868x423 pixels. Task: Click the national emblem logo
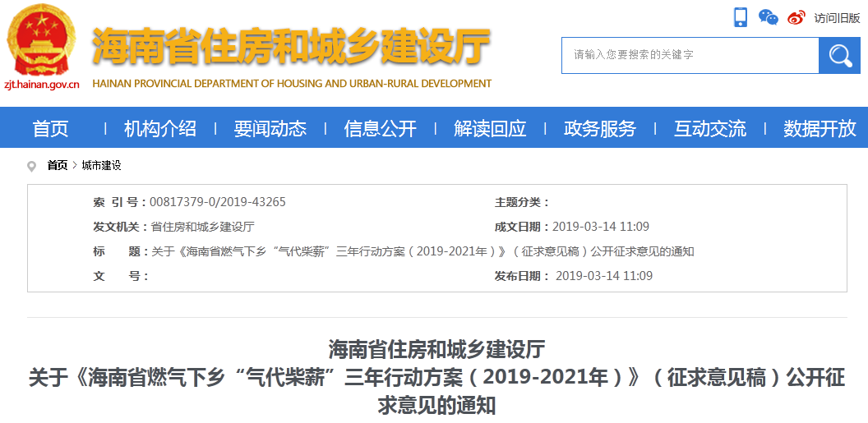click(41, 39)
